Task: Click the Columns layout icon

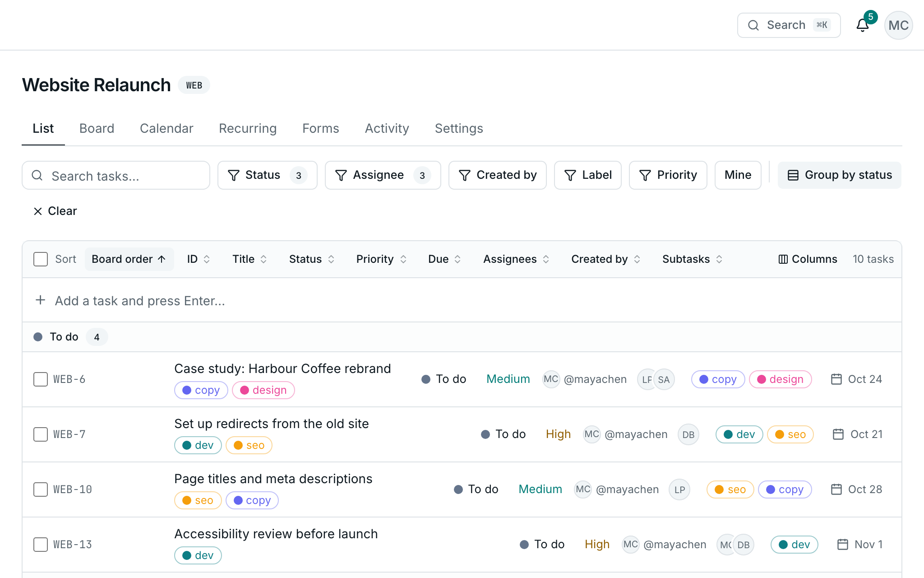Action: coord(783,259)
